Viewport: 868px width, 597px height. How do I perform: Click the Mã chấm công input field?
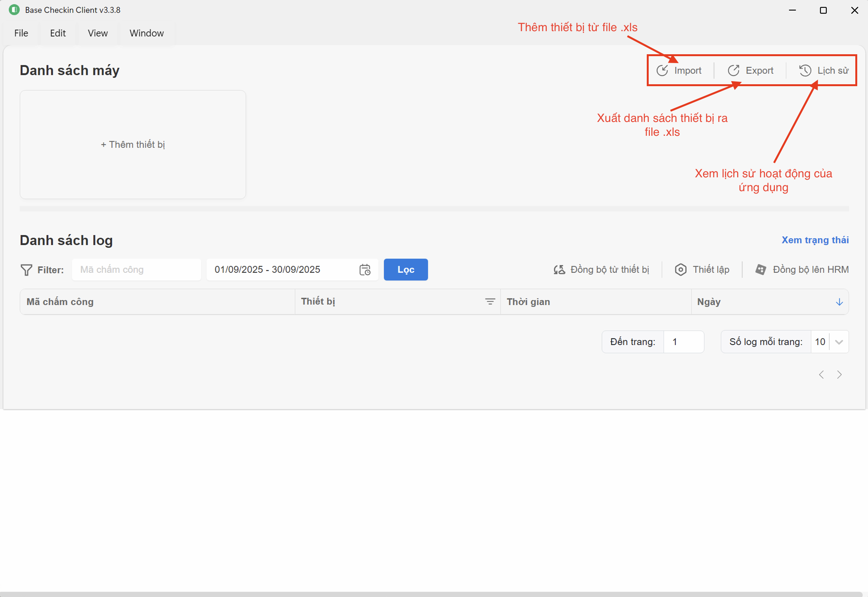[136, 270]
